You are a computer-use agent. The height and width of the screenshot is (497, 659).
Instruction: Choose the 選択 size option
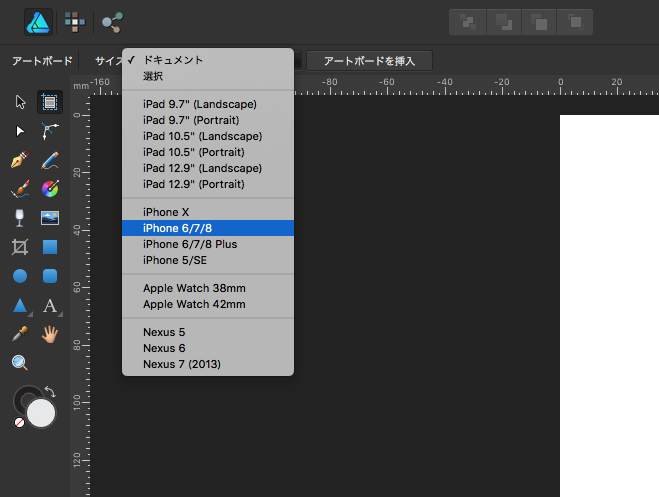click(x=208, y=76)
